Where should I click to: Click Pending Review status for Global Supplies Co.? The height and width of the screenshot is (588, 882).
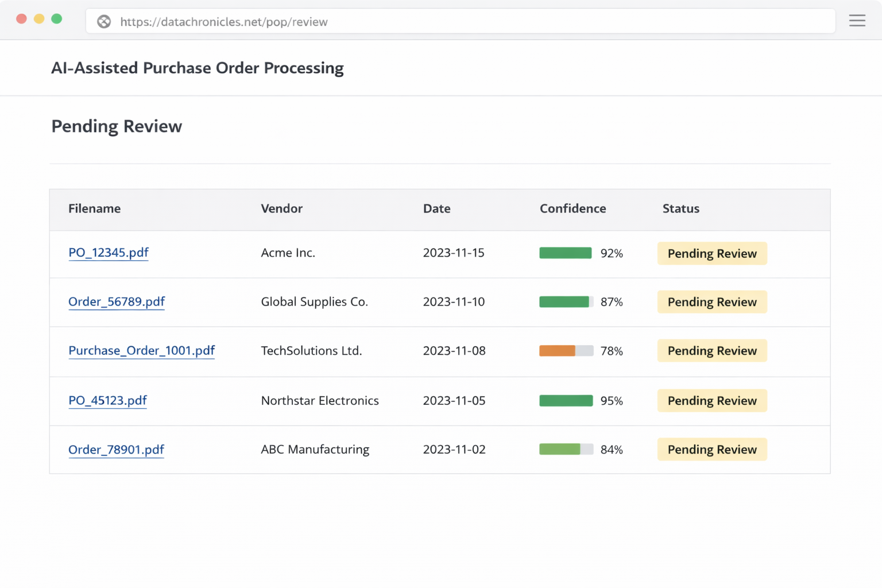click(711, 302)
